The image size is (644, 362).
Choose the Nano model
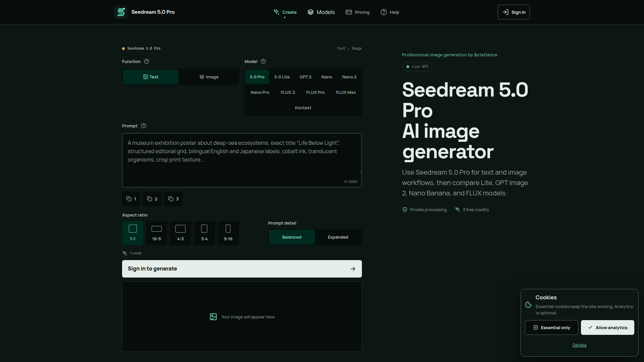(x=327, y=77)
